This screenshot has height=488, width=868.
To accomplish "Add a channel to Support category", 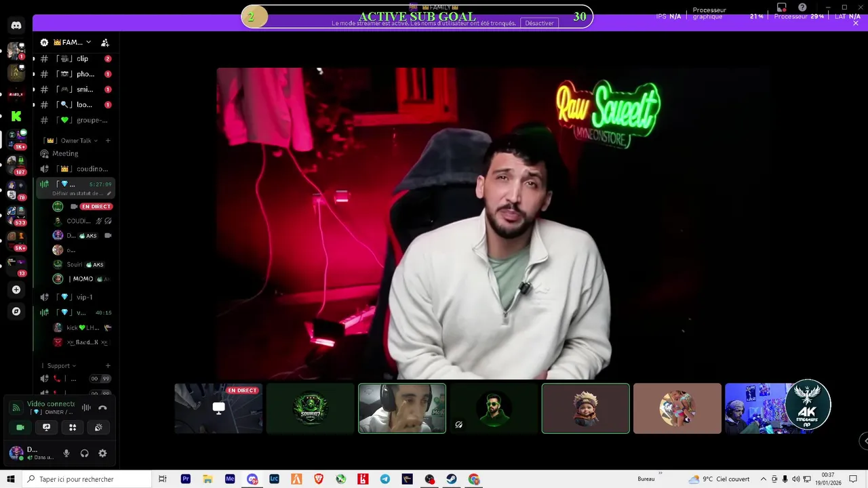I will pyautogui.click(x=107, y=366).
